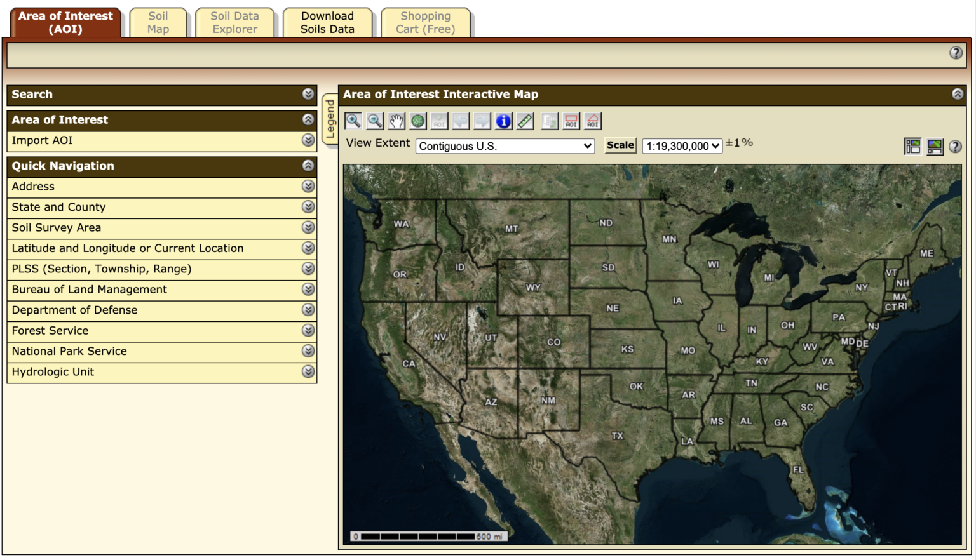Image resolution: width=976 pixels, height=560 pixels.
Task: Switch to the small map layout view
Action: [912, 147]
